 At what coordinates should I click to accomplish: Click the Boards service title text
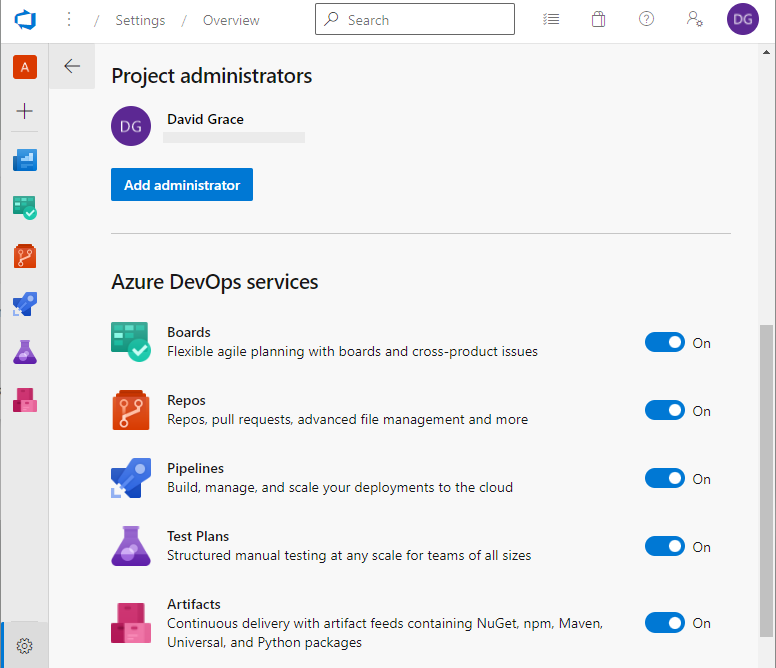pos(189,332)
